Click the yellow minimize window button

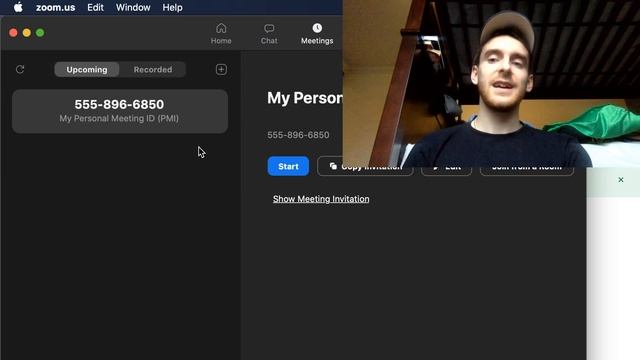point(27,33)
